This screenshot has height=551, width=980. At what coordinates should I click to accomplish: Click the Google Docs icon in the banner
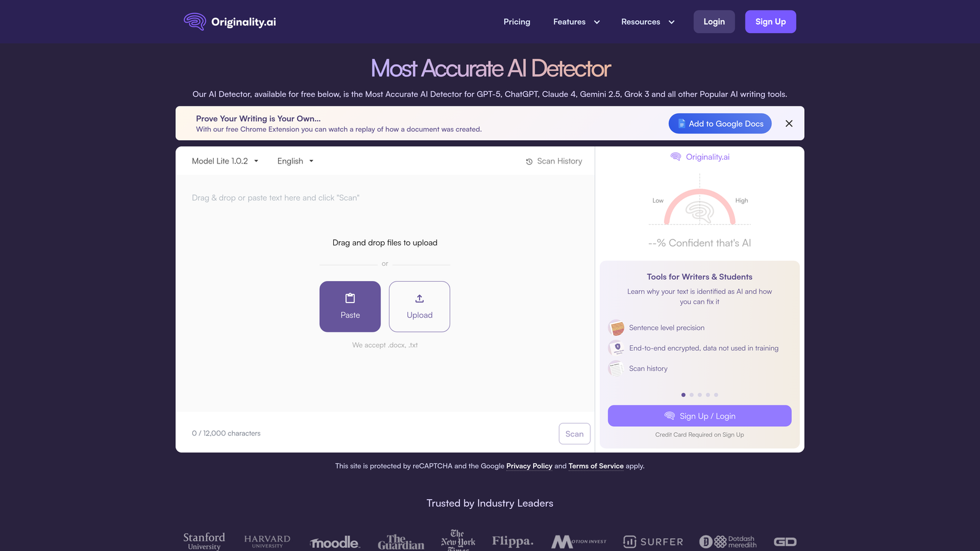coord(681,123)
